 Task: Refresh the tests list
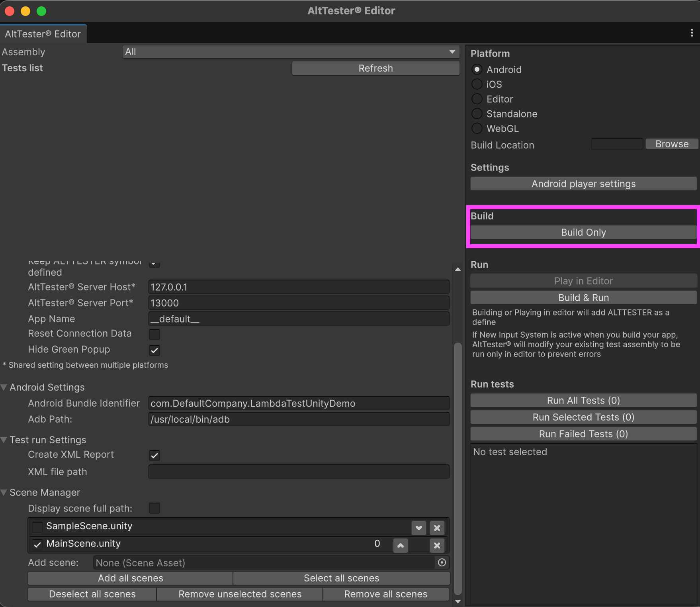[x=375, y=68]
